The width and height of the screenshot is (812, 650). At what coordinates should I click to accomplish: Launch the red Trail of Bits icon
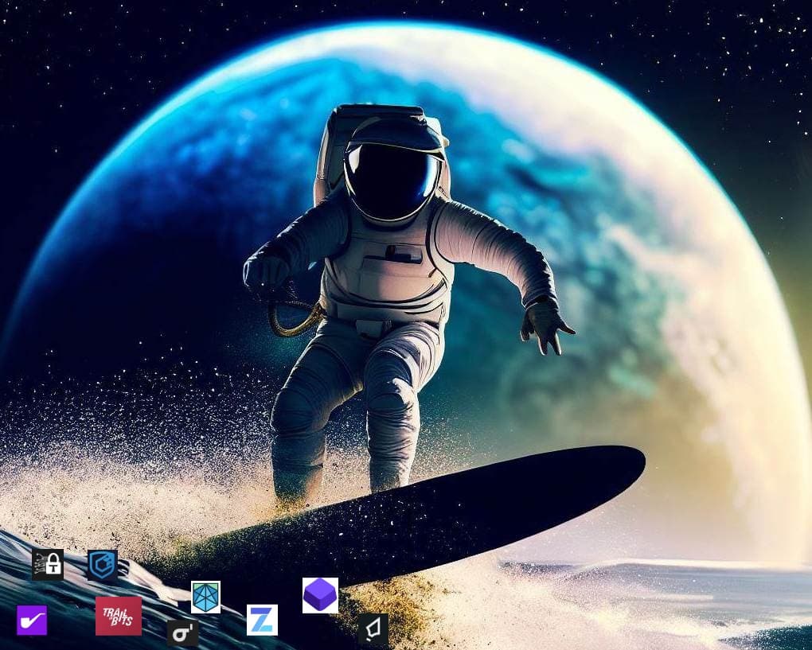119,616
